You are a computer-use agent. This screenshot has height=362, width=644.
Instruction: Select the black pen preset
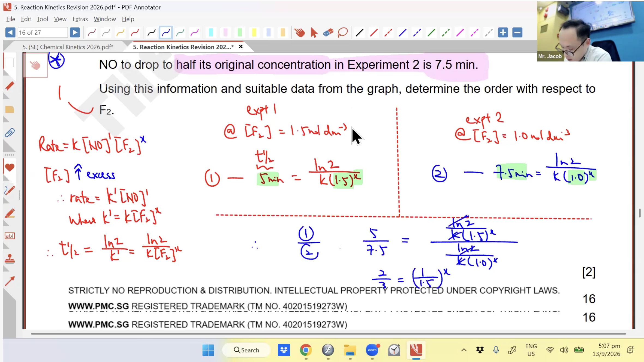[151, 33]
